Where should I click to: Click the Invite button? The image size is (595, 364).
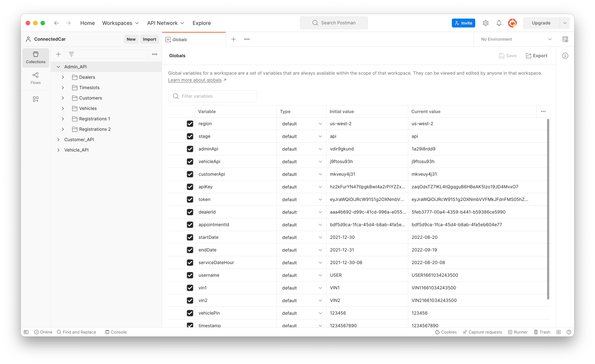coord(463,23)
